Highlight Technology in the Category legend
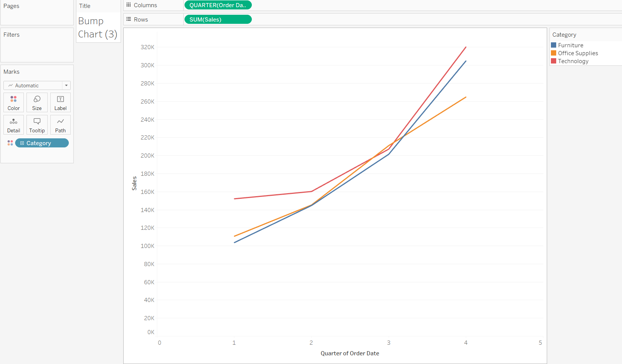Screen dimensions: 622x364 pos(573,61)
